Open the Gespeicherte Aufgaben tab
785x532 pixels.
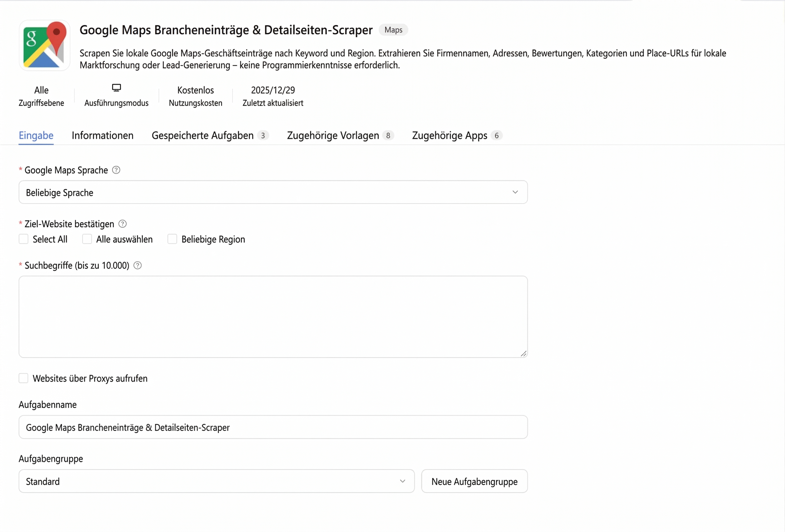(202, 136)
